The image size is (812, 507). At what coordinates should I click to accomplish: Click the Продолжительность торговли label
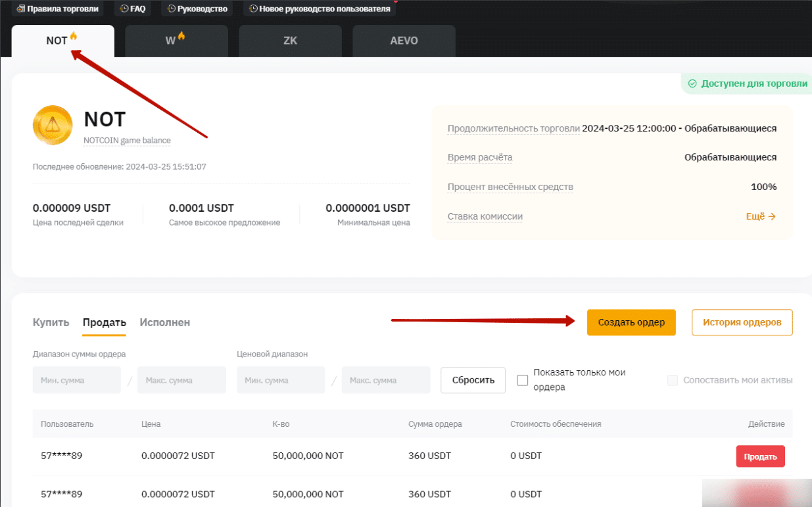tap(513, 128)
